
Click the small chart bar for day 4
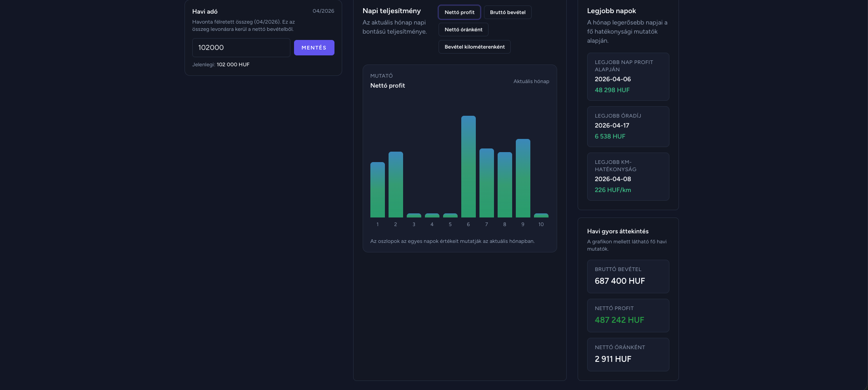pyautogui.click(x=432, y=215)
